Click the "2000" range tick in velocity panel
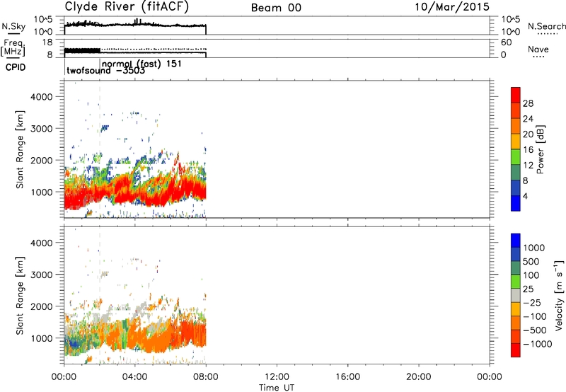Screen dimensions: 566x392 click(42, 306)
